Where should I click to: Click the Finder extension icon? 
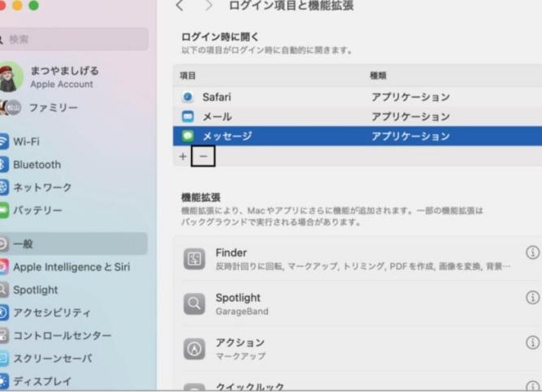point(194,259)
